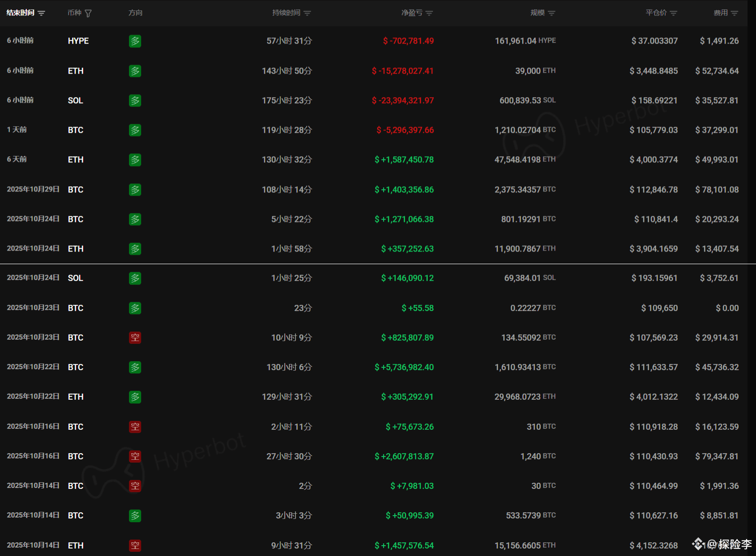Click the 币种 column header label

click(75, 13)
